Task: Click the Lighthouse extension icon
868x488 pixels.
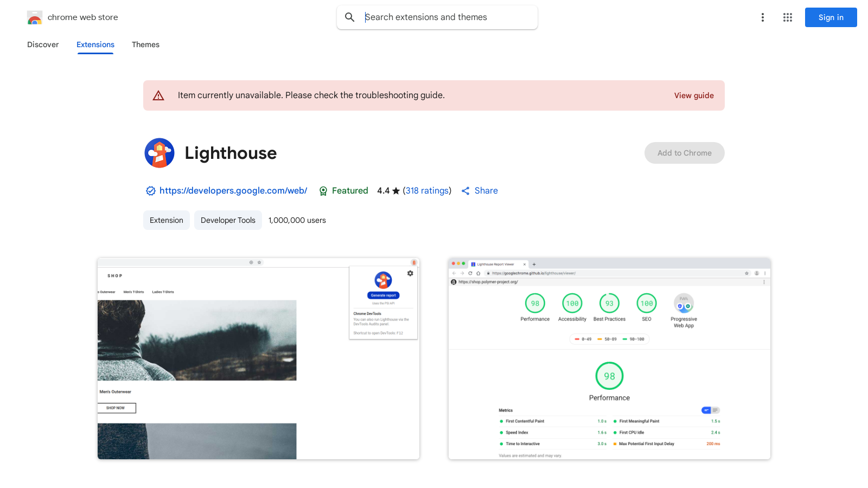Action: [x=159, y=153]
